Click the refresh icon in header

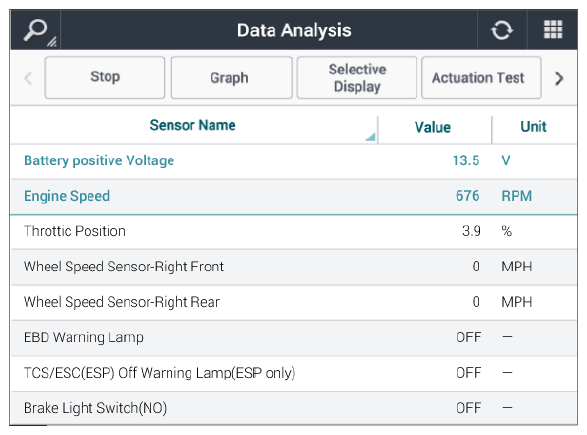tap(502, 30)
